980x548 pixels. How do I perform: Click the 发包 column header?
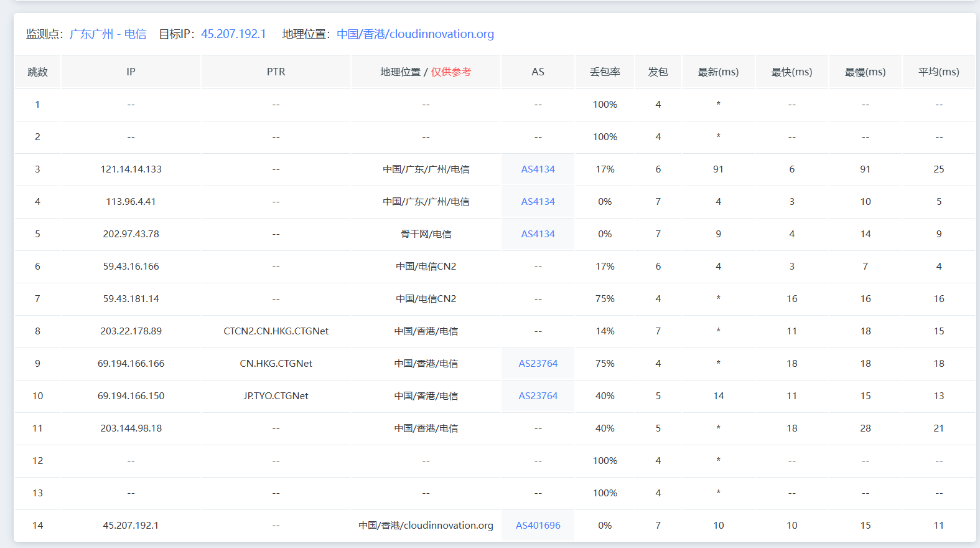(x=658, y=72)
